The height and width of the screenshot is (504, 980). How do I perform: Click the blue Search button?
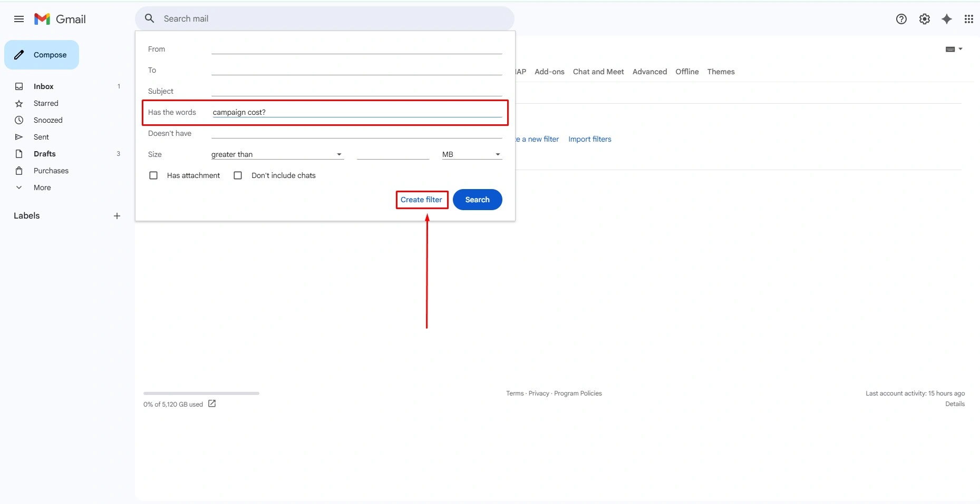tap(477, 200)
